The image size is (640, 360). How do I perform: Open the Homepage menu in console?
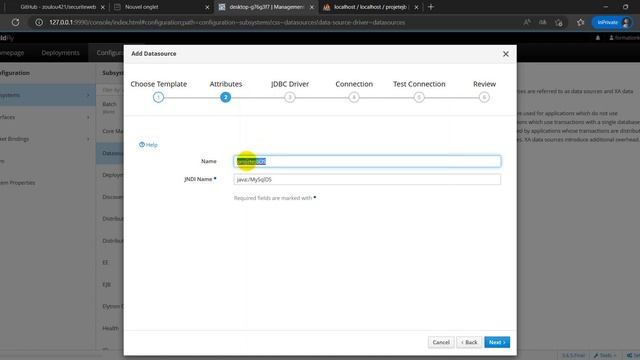(12, 53)
